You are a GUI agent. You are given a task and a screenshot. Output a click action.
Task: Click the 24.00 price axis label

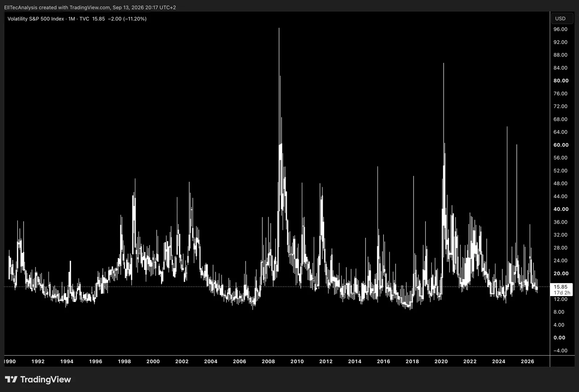(560, 261)
